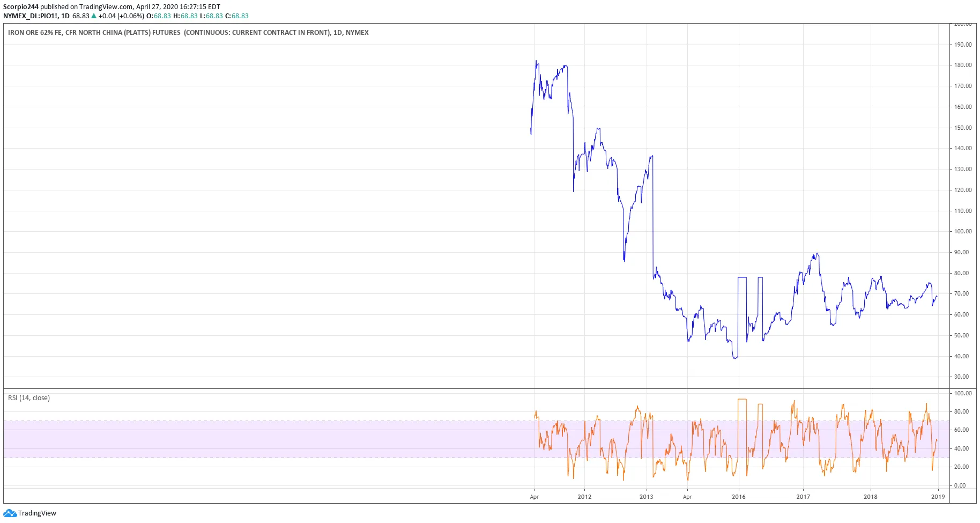Click the RSI 0.00 axis label
Image resolution: width=980 pixels, height=523 pixels.
tap(960, 485)
